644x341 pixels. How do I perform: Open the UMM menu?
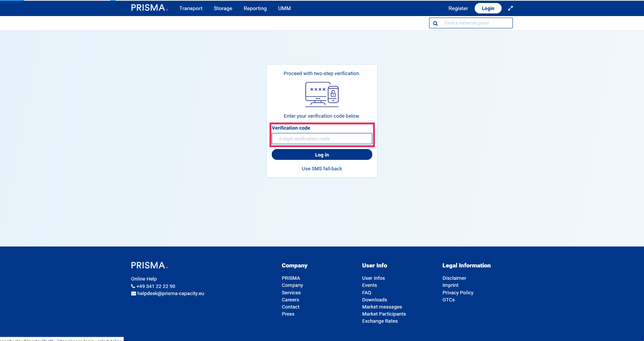pos(284,8)
